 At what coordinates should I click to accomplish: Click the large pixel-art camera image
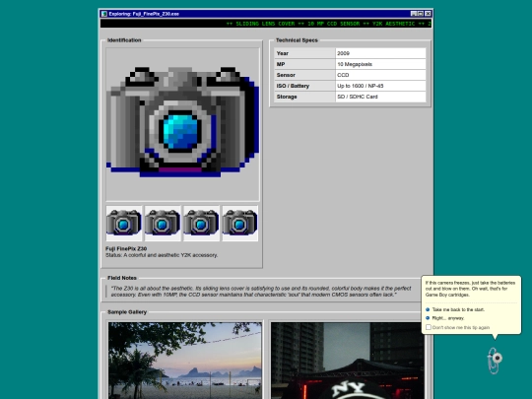(182, 124)
